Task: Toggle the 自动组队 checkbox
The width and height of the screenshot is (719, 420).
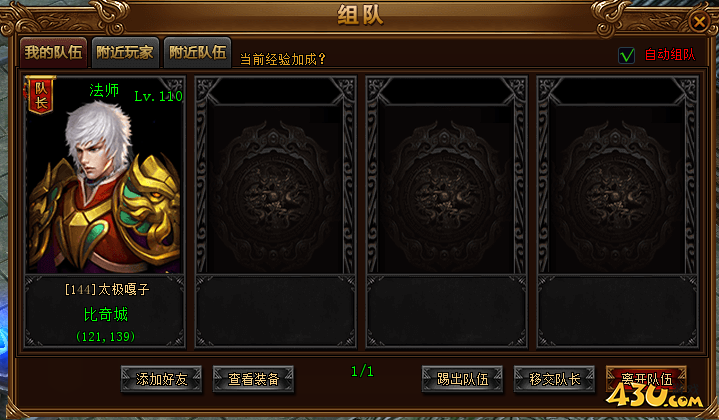Action: coord(626,55)
